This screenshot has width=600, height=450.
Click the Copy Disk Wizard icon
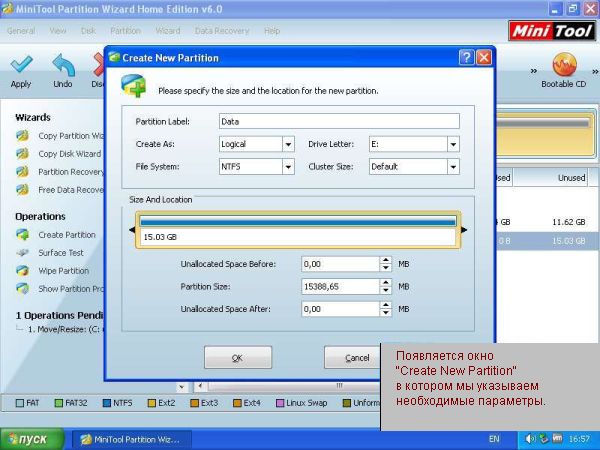(x=22, y=154)
